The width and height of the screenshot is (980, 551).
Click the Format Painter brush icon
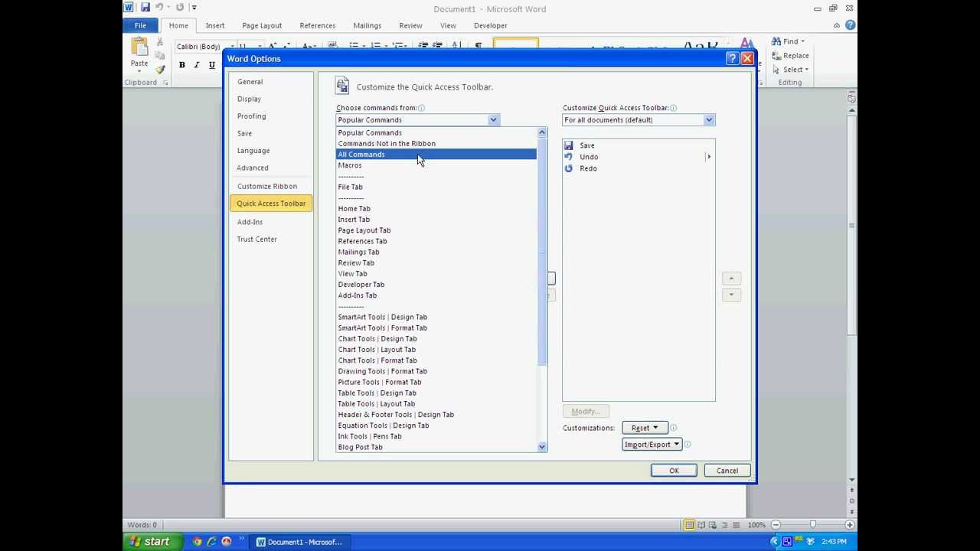coord(160,69)
